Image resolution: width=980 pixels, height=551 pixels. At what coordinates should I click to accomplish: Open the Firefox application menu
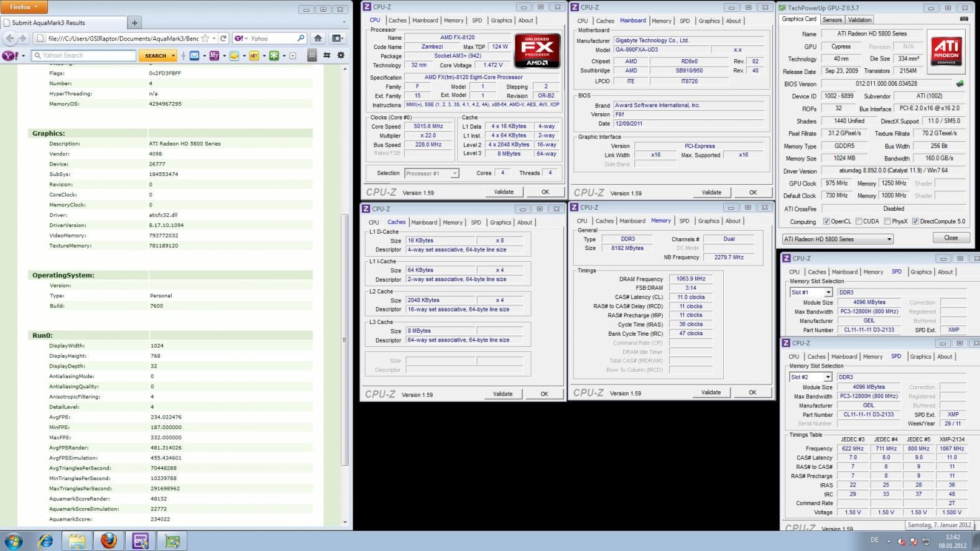[x=24, y=7]
